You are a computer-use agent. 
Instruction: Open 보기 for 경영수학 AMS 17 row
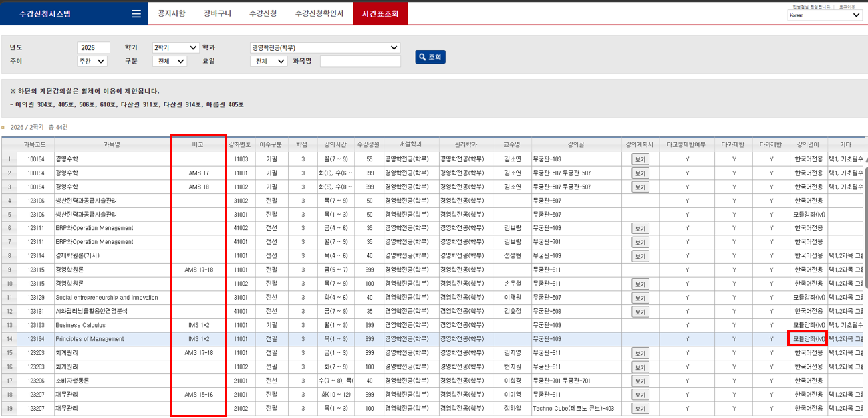(x=640, y=173)
